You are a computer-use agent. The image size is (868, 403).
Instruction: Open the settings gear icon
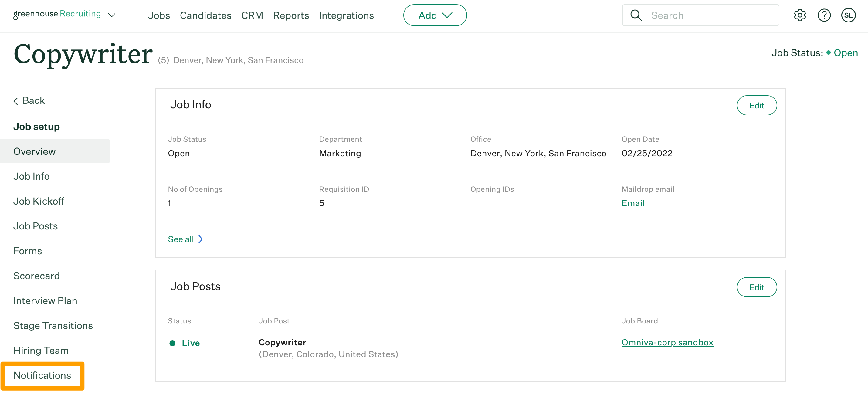click(799, 15)
